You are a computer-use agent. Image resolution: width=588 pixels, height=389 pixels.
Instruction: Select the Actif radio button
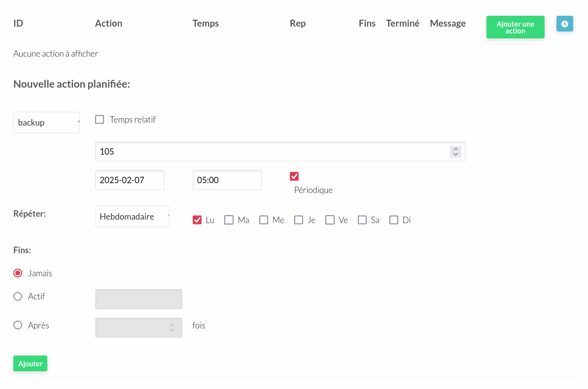tap(18, 296)
